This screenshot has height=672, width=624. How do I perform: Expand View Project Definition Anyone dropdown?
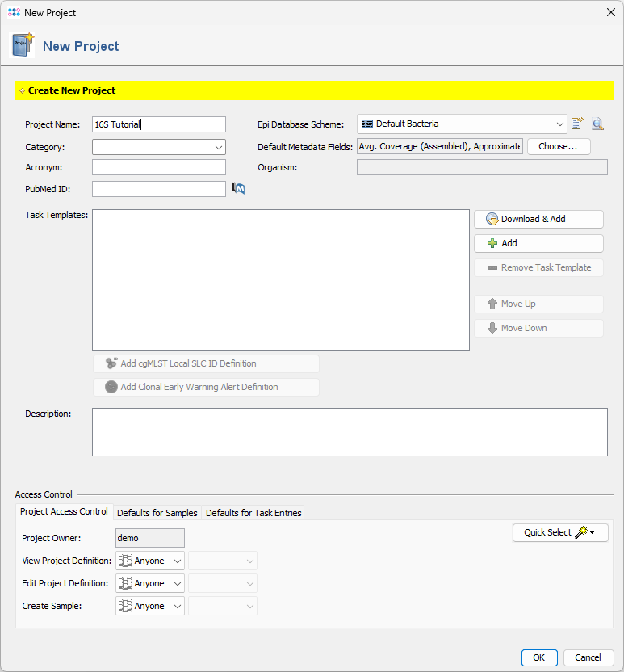coord(150,561)
